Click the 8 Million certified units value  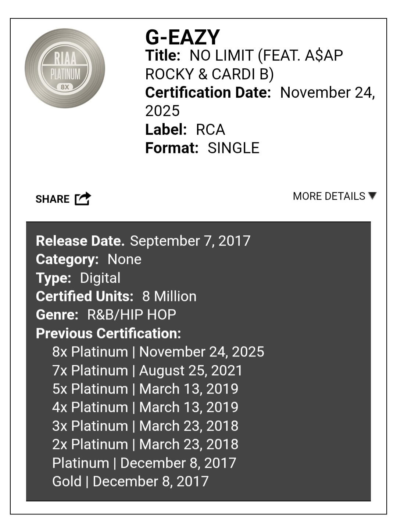point(169,296)
